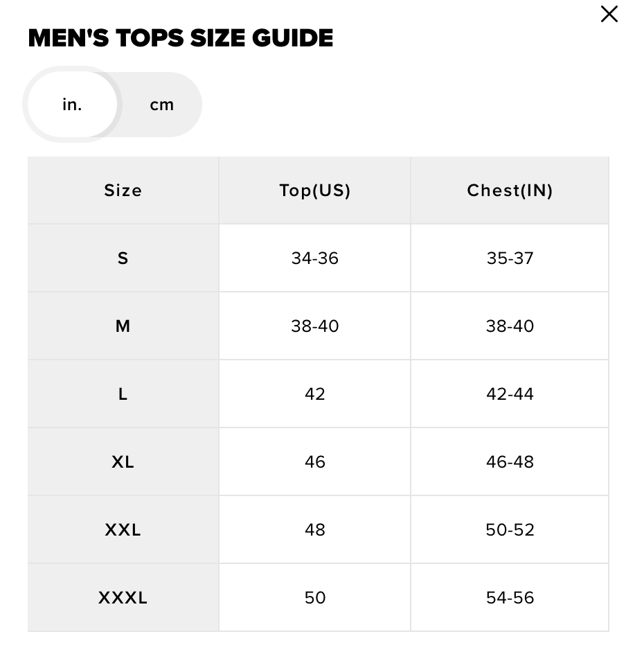644x661 pixels.
Task: Select the Top(US) column header
Action: tap(315, 191)
